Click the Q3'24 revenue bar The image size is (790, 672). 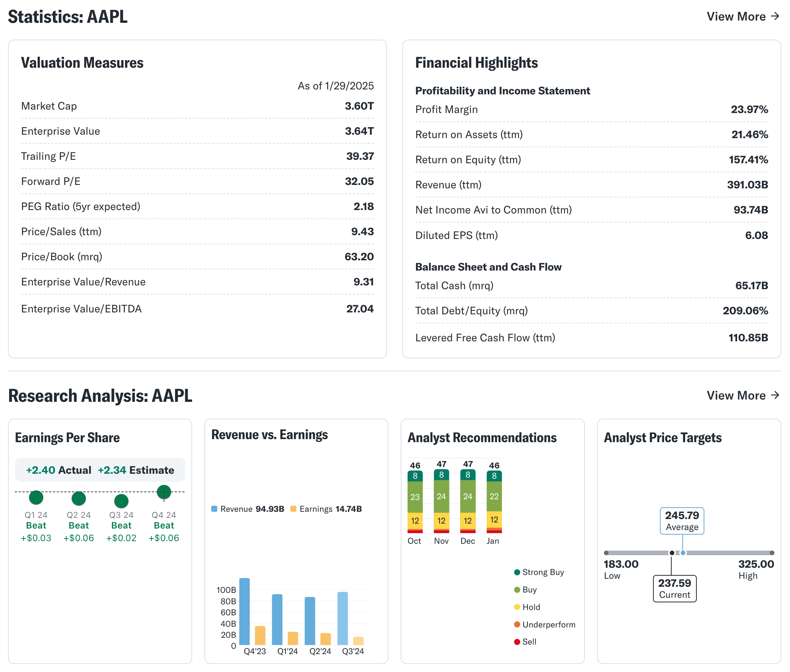[342, 618]
